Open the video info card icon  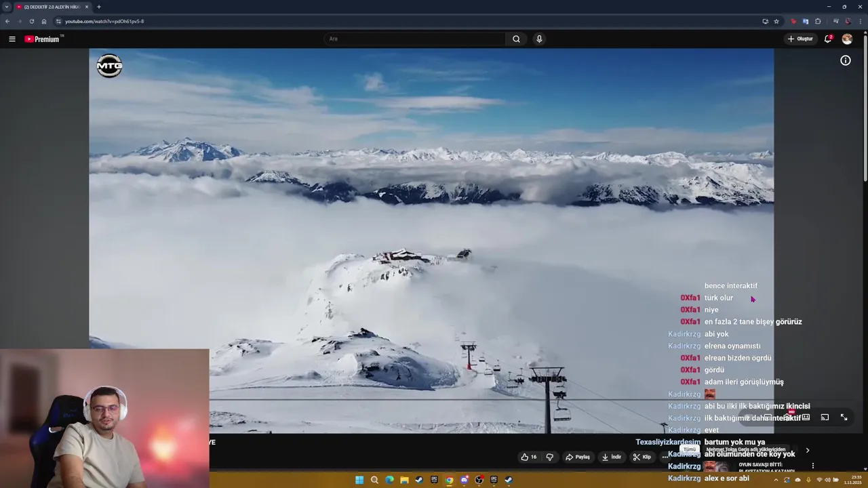click(x=846, y=60)
